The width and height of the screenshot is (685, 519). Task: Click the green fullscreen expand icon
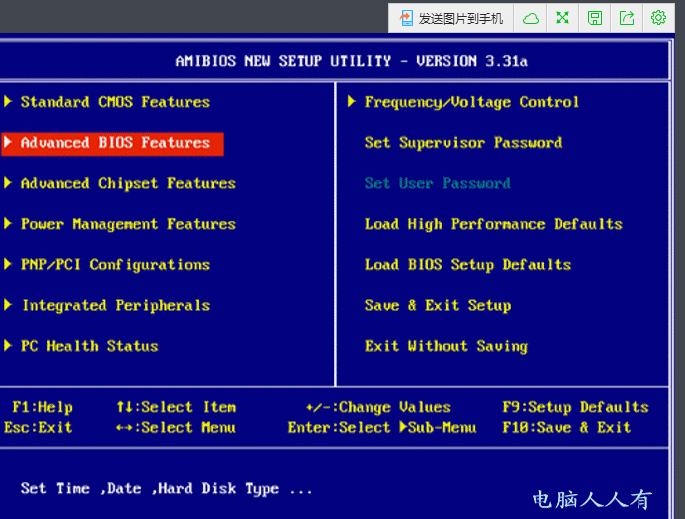(x=563, y=18)
